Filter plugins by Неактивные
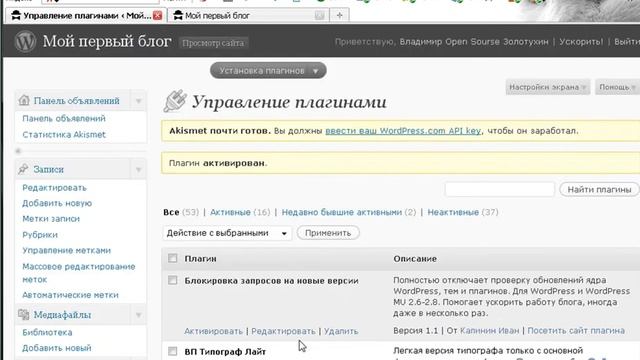640x360 pixels. [453, 212]
